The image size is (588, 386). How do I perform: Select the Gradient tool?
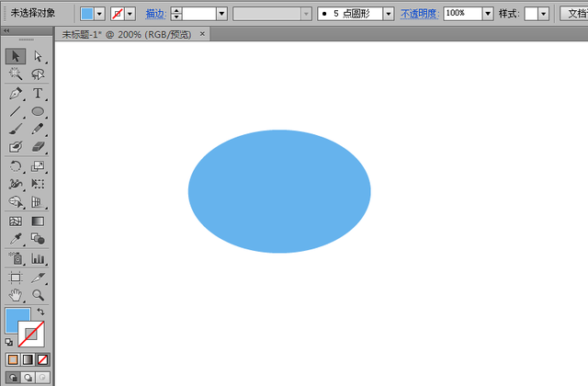pyautogui.click(x=38, y=221)
